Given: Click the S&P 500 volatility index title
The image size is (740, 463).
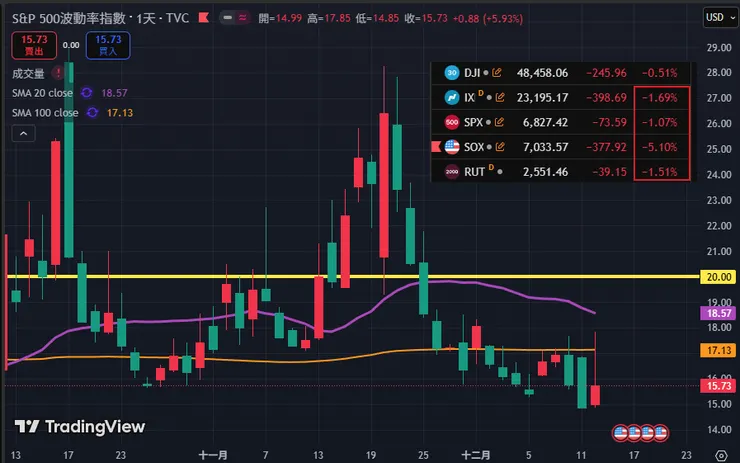Looking at the screenshot, I should click(x=68, y=18).
